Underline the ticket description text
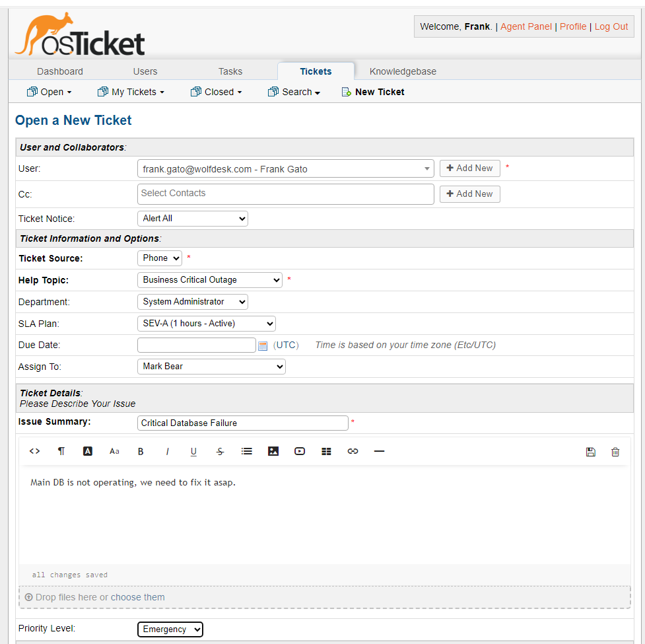645x644 pixels. pyautogui.click(x=193, y=451)
